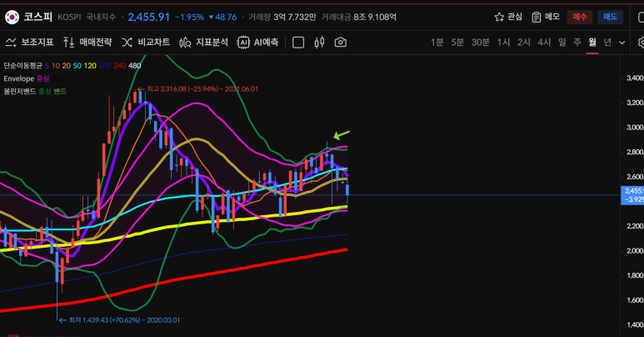The image size is (644, 337).
Task: Expand the timeframe dropdown chevron
Action: [622, 43]
